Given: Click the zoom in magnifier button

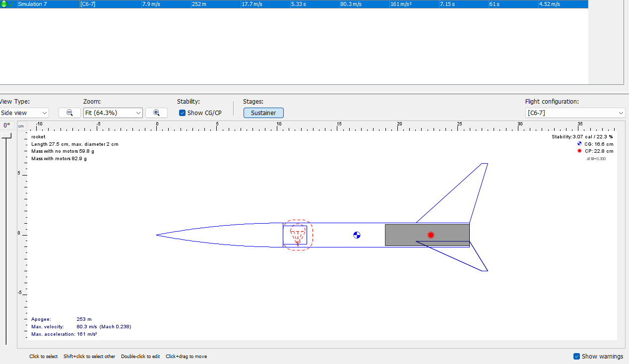Looking at the screenshot, I should click(156, 113).
